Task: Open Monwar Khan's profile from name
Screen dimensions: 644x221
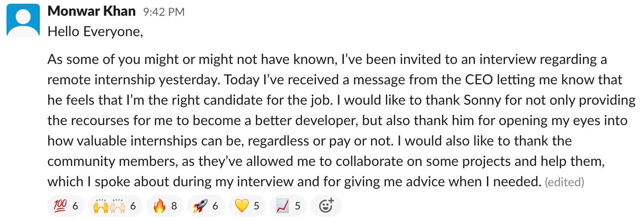Action: [x=91, y=12]
